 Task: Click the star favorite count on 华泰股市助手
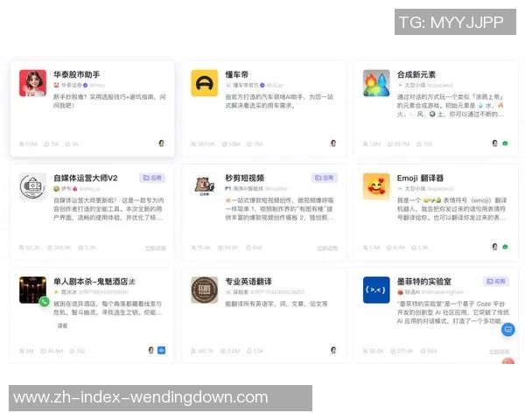(72, 144)
